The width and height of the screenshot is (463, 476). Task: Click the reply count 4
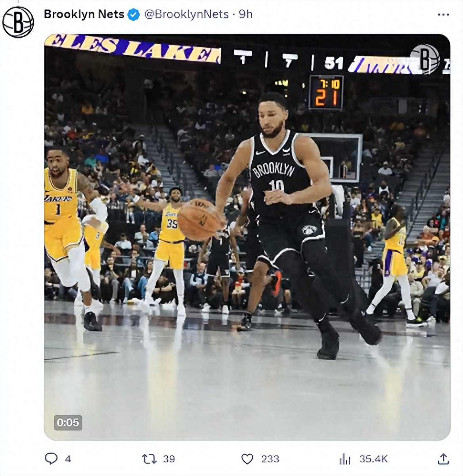click(x=68, y=459)
